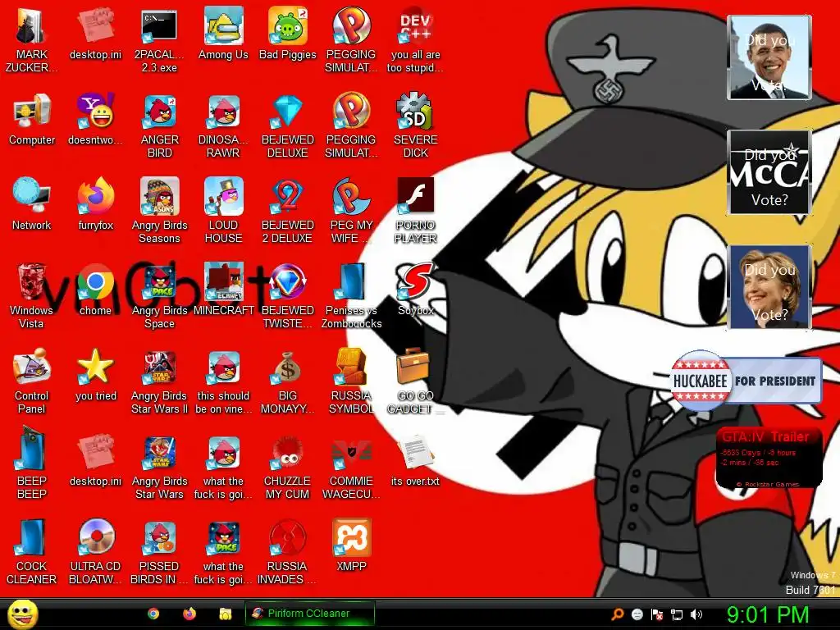840x630 pixels.
Task: Open pinned File Explorer folder on taskbar
Action: pos(226,614)
